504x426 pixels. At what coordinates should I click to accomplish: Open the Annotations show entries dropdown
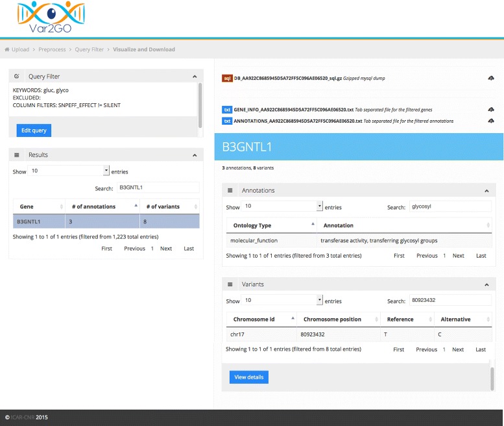(x=282, y=207)
